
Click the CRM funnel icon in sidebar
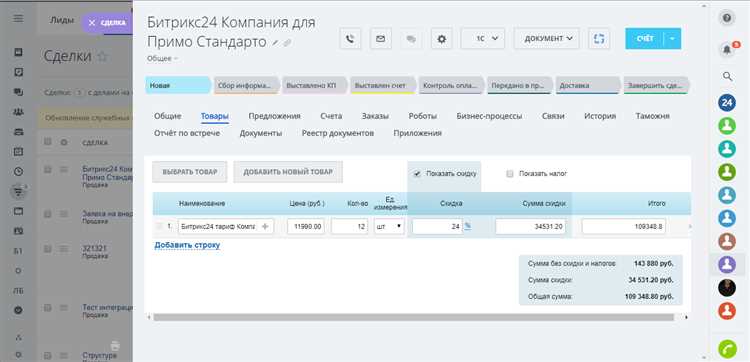(x=18, y=191)
